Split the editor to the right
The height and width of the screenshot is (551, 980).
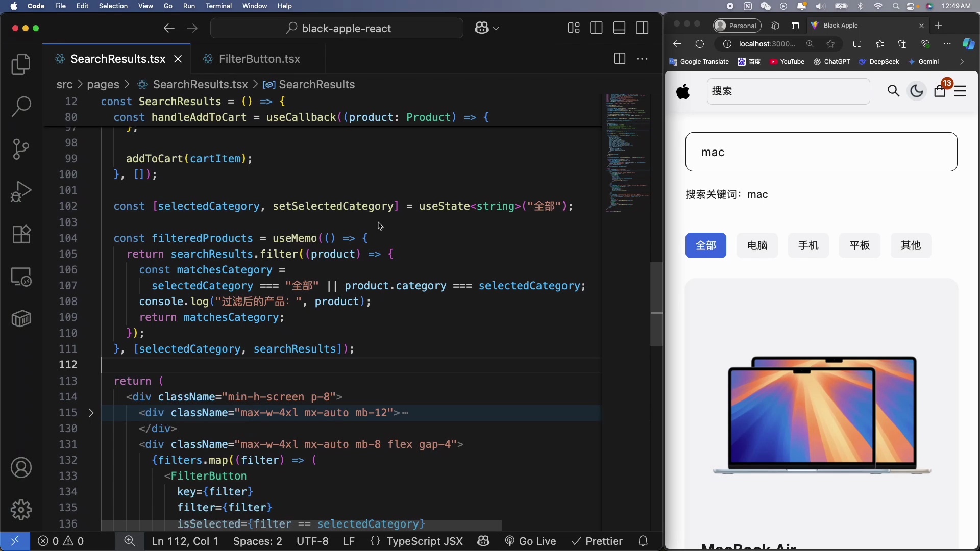(619, 59)
